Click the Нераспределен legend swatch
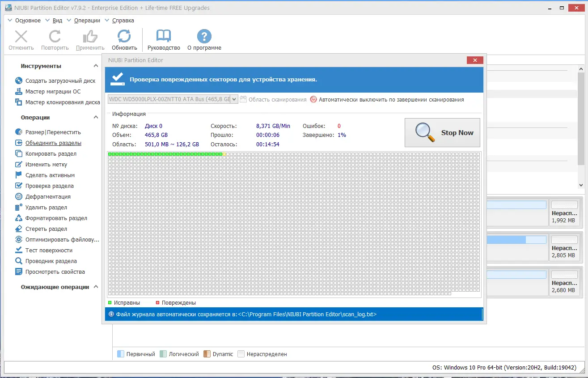Image resolution: width=588 pixels, height=378 pixels. pyautogui.click(x=241, y=354)
